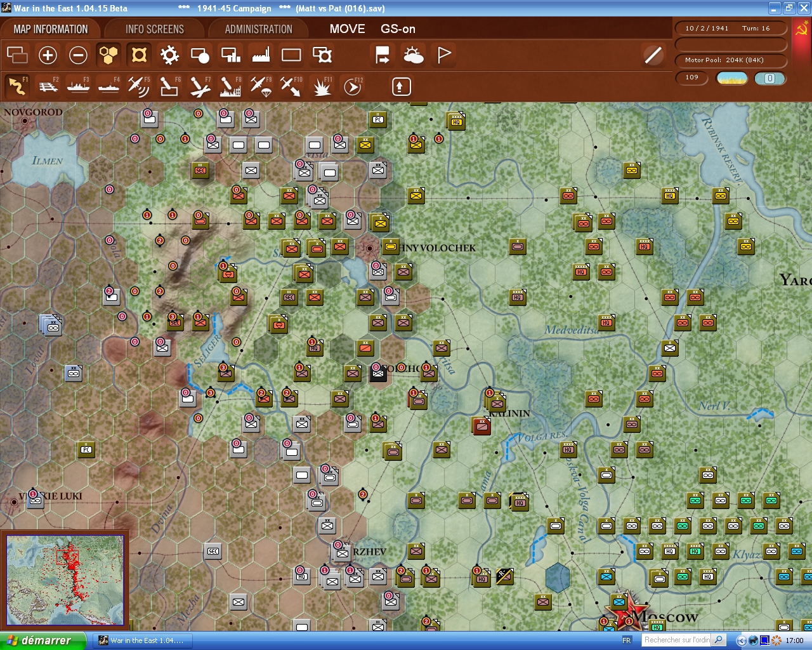Viewport: 812px width, 650px height.
Task: Zoom in the map with plus icon
Action: point(48,55)
